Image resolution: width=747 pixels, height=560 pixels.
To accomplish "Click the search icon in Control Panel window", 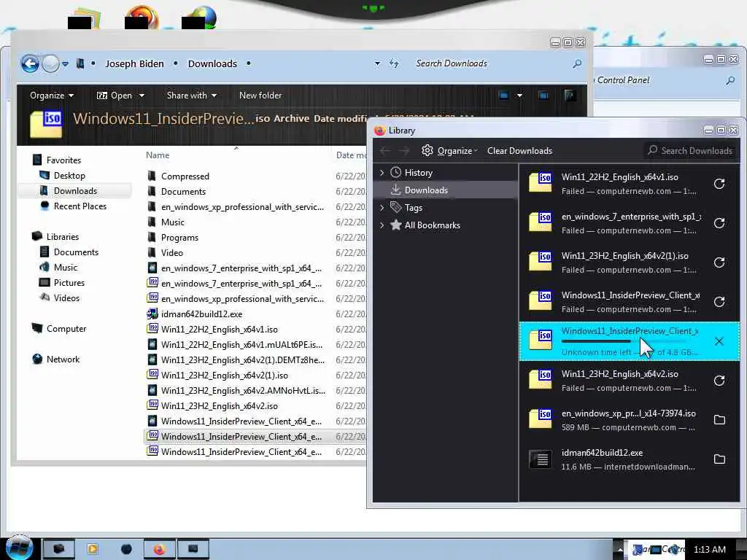I will pyautogui.click(x=730, y=80).
